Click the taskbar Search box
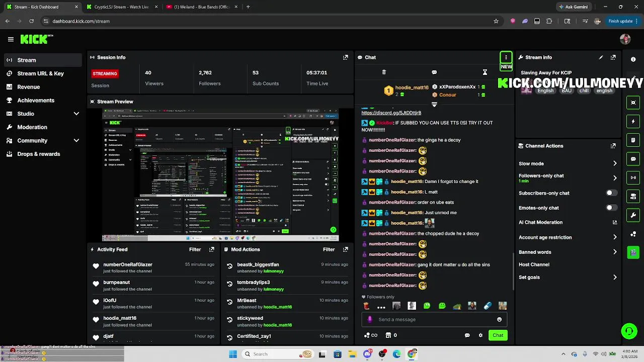The width and height of the screenshot is (644, 362). point(277,354)
